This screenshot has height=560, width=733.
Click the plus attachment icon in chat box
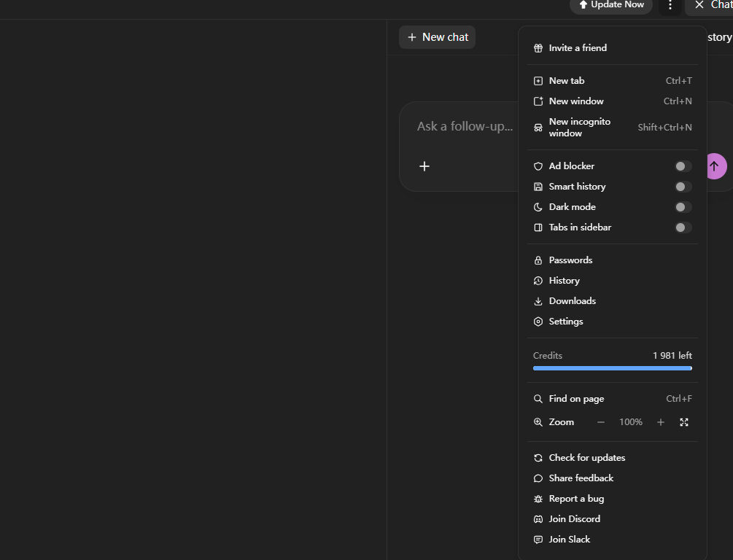click(x=424, y=166)
